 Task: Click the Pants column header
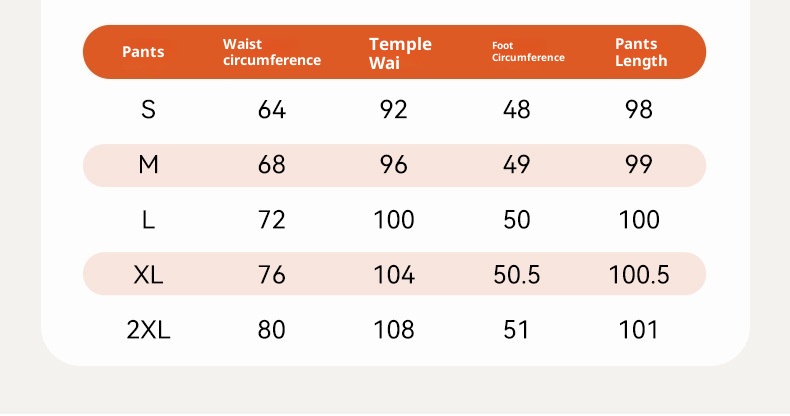tap(143, 52)
